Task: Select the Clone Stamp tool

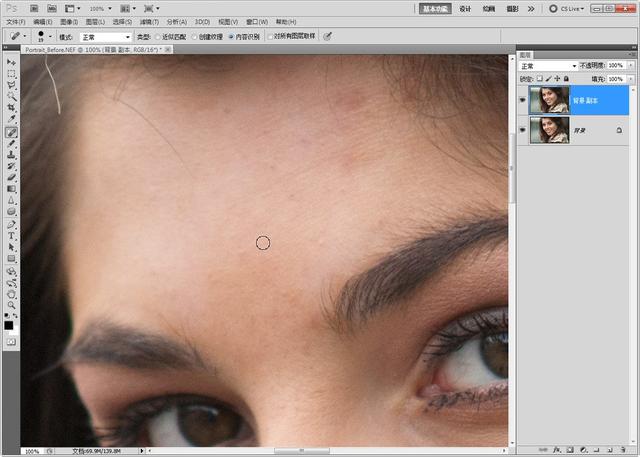Action: 11,155
